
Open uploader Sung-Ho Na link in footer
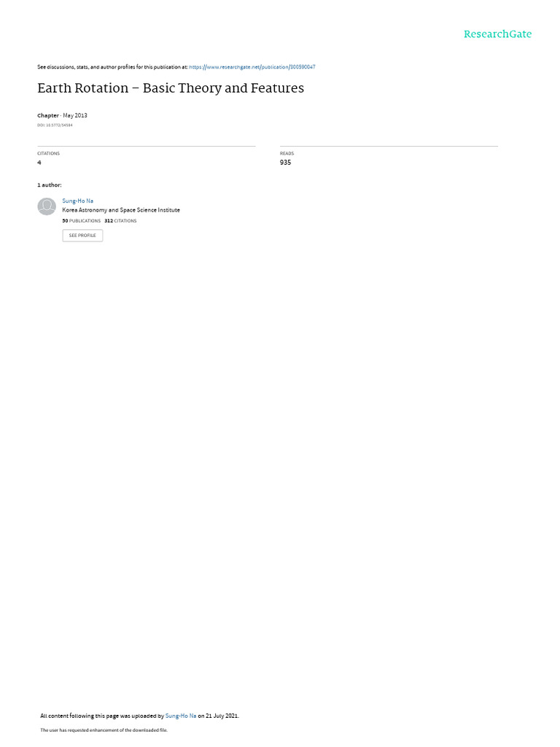(x=181, y=716)
